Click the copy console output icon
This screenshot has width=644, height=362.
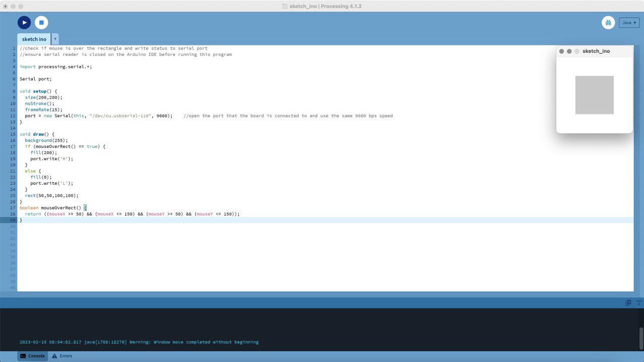pos(628,303)
